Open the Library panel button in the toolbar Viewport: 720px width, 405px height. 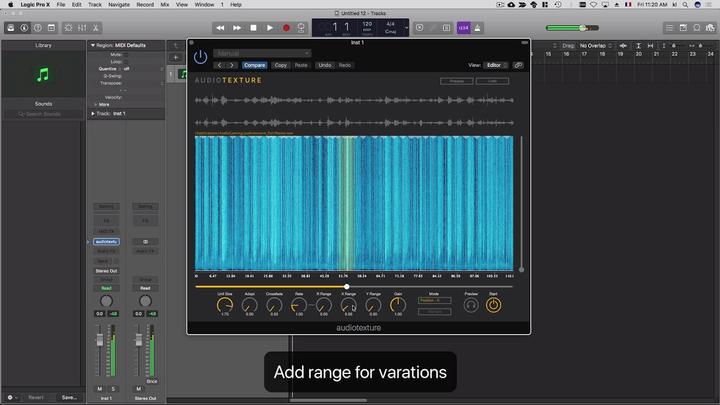point(11,28)
